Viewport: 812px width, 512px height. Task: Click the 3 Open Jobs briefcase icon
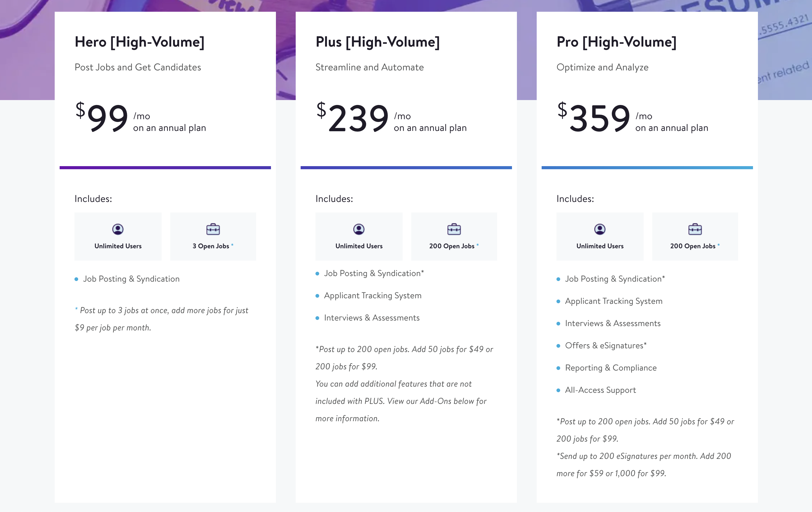click(x=213, y=229)
